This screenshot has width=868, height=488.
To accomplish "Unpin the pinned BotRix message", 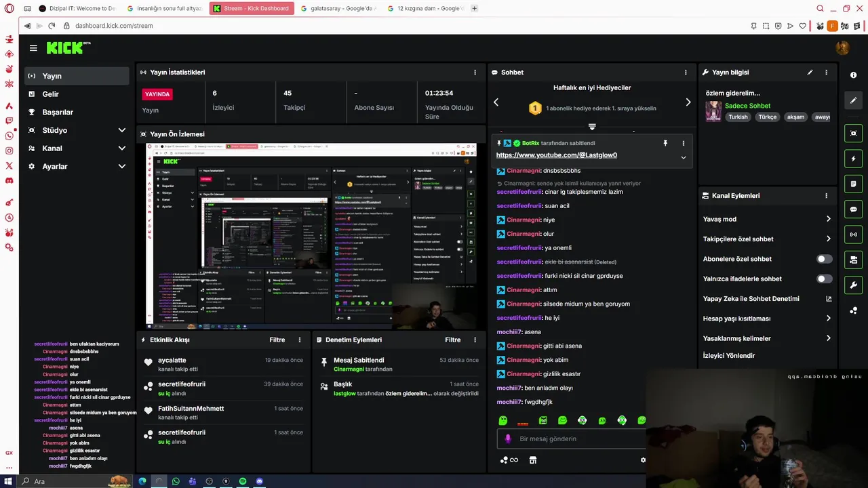I will (665, 144).
